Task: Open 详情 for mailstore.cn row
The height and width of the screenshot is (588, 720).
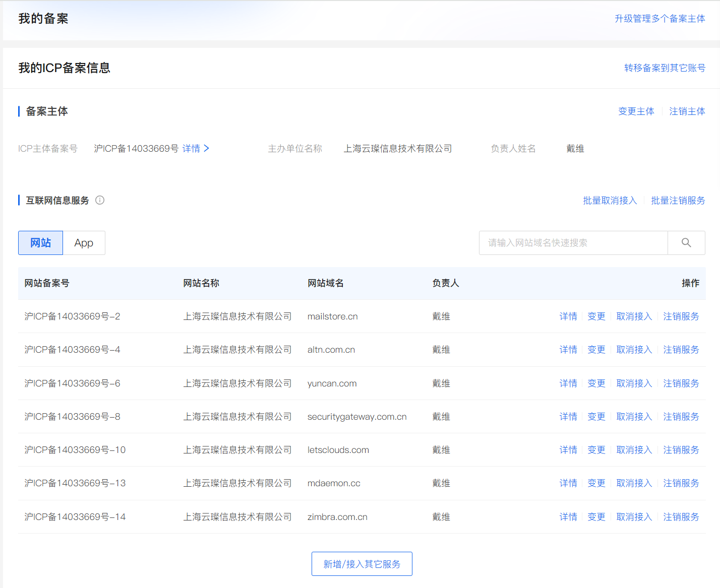Action: [568, 316]
